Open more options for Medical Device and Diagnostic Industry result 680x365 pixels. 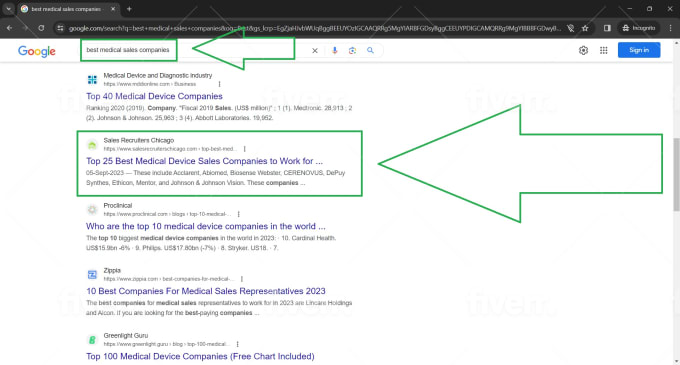coord(219,84)
